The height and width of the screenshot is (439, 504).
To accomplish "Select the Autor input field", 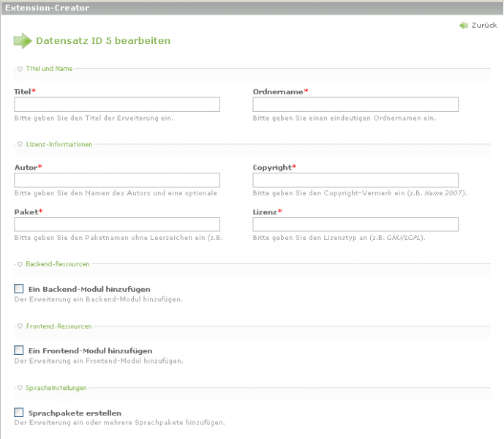I will pos(117,180).
